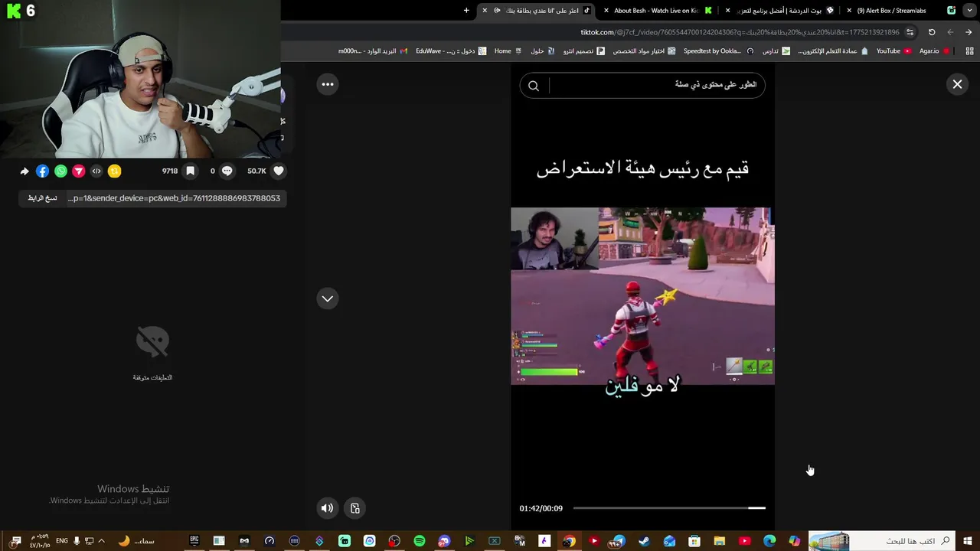Close the TikTok video viewer
Screen dimensions: 980x551
[x=957, y=85]
